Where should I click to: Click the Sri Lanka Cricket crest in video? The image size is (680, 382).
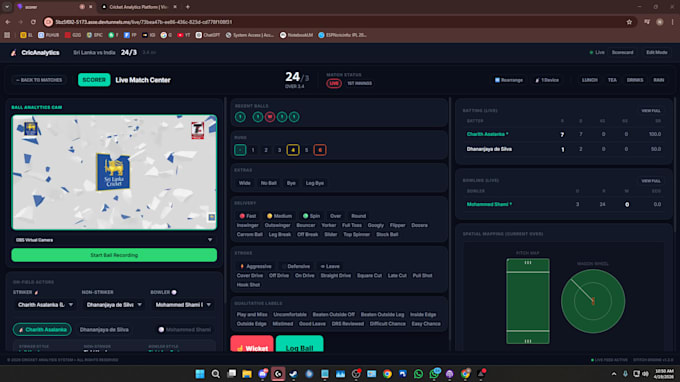pyautogui.click(x=113, y=172)
